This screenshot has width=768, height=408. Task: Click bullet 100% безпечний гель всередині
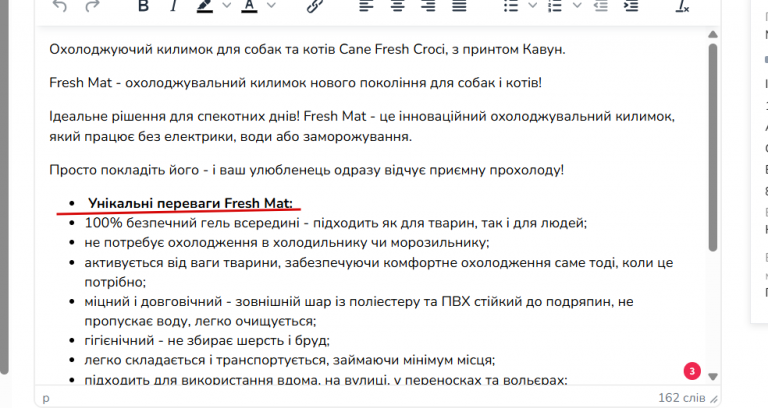336,223
